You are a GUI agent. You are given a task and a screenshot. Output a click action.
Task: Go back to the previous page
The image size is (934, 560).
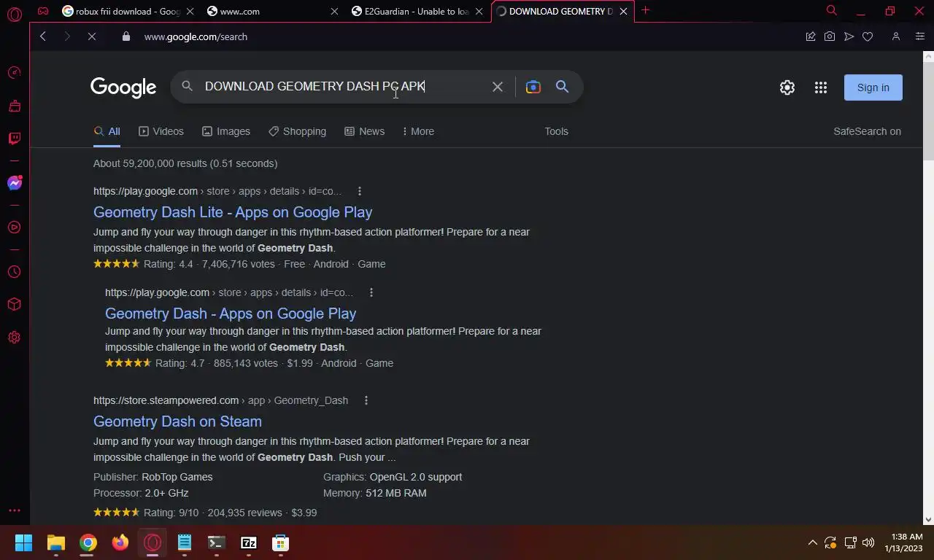pyautogui.click(x=43, y=36)
